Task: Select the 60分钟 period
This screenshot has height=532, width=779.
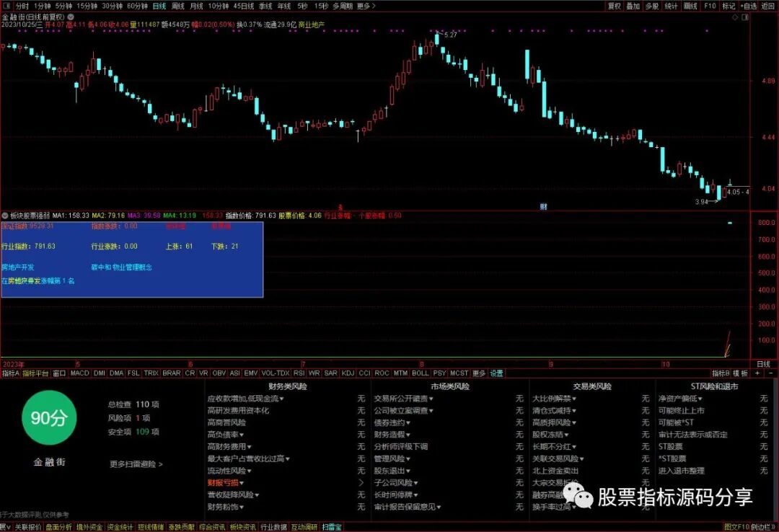Action: (138, 6)
